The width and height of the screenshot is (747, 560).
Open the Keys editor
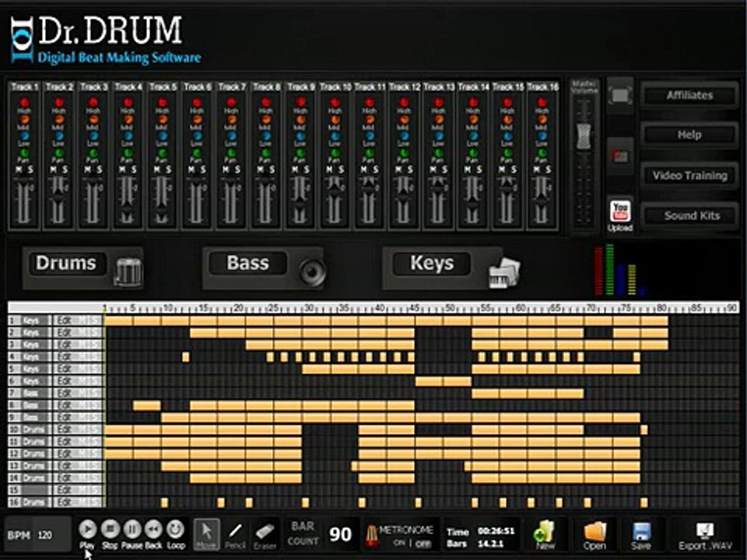pos(432,264)
